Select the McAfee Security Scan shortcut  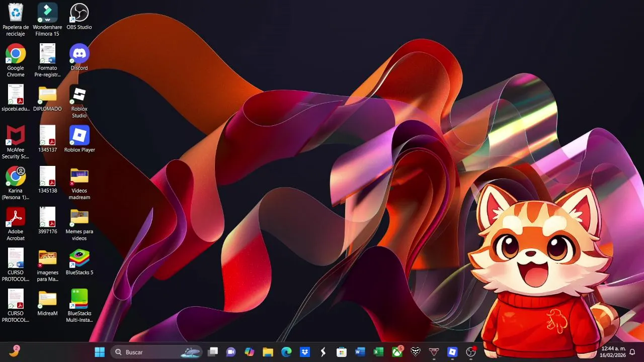[x=16, y=142]
